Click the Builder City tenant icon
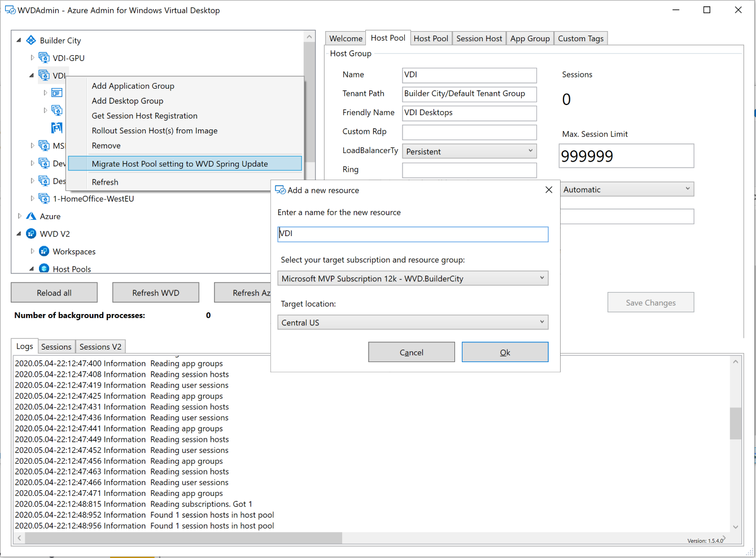This screenshot has width=756, height=558. click(31, 40)
